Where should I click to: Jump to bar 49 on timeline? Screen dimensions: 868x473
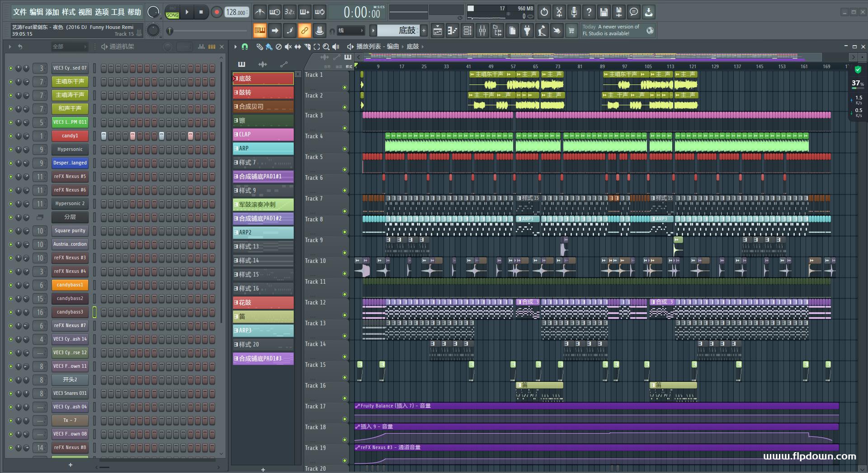point(491,66)
